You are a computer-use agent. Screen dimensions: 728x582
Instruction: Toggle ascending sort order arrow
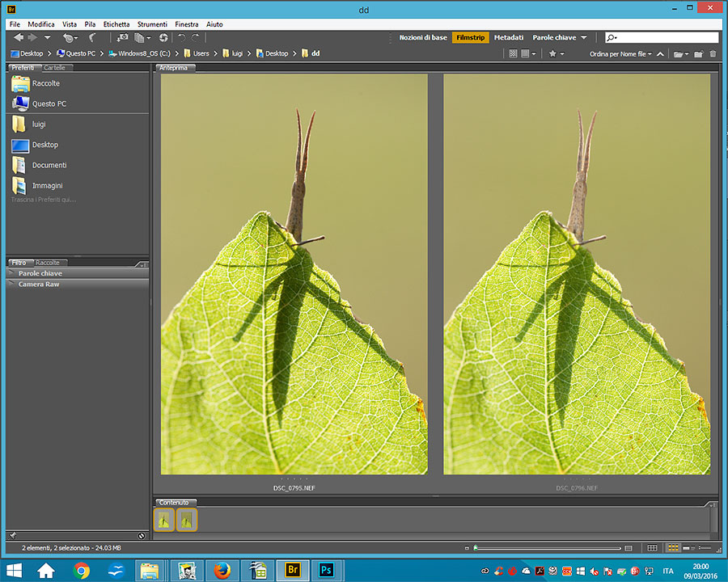coord(660,54)
